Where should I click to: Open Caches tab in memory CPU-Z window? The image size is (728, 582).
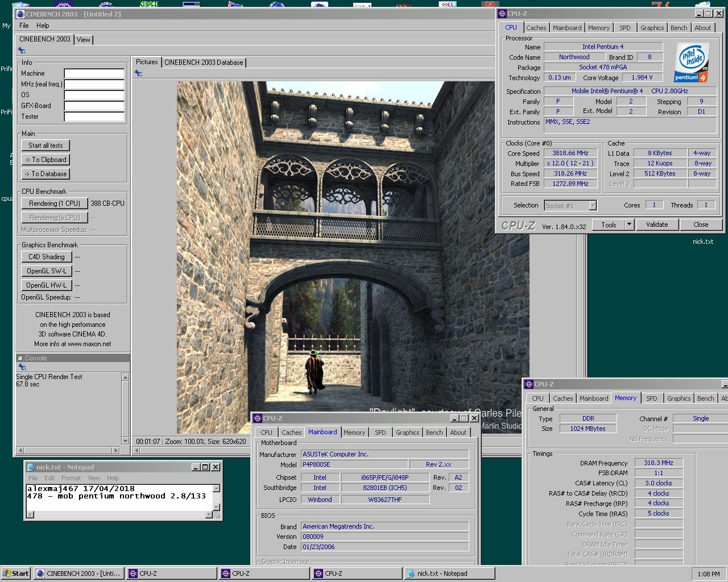click(563, 398)
